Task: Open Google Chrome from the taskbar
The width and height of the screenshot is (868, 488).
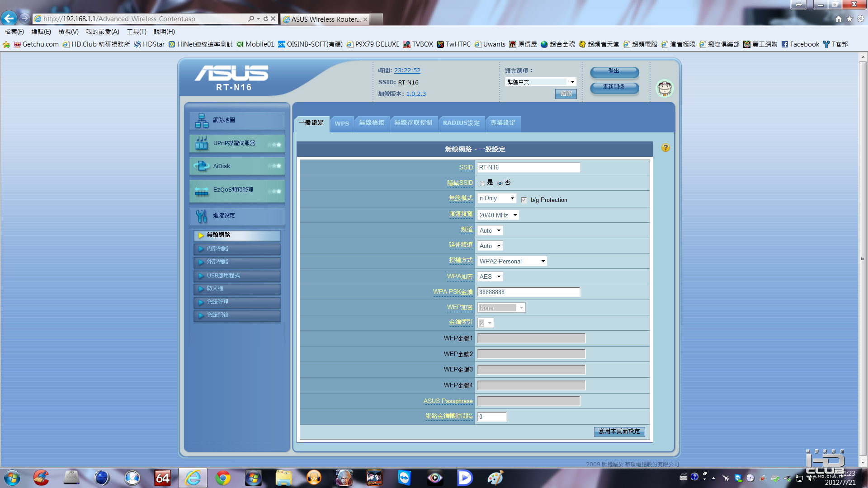Action: pos(223,478)
